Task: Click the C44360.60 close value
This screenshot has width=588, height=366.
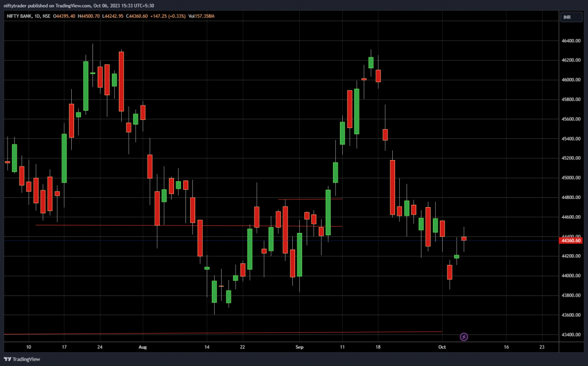Action: click(x=137, y=16)
